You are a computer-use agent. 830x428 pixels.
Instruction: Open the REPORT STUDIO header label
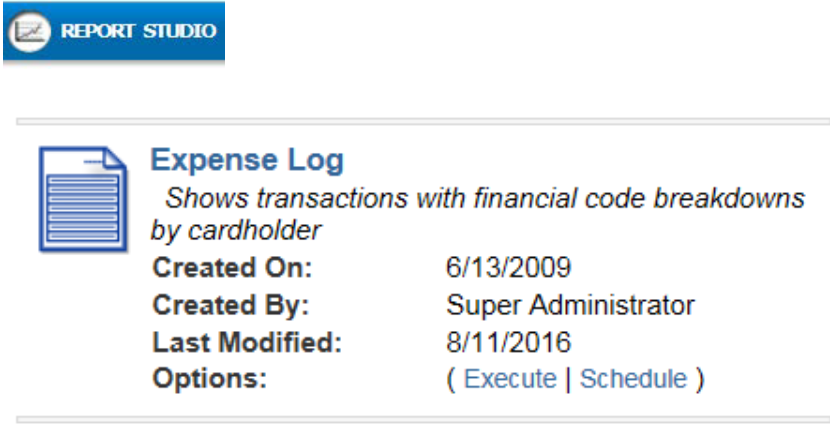[x=138, y=31]
